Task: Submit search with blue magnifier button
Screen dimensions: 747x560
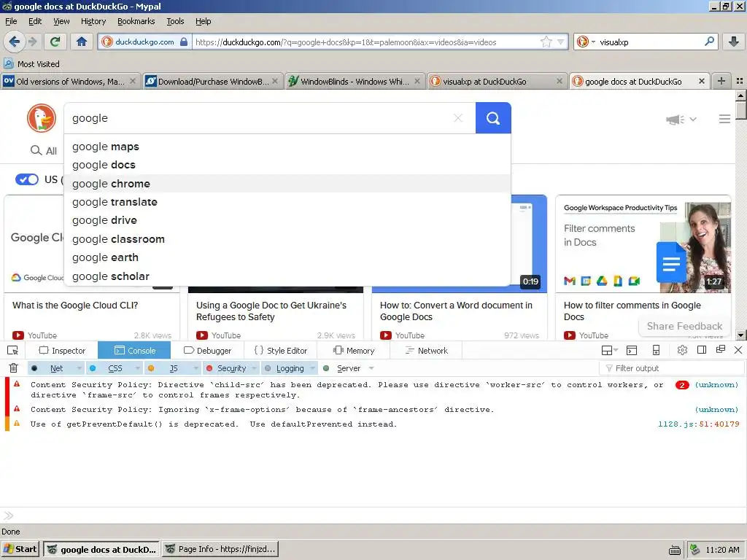Action: 493,118
